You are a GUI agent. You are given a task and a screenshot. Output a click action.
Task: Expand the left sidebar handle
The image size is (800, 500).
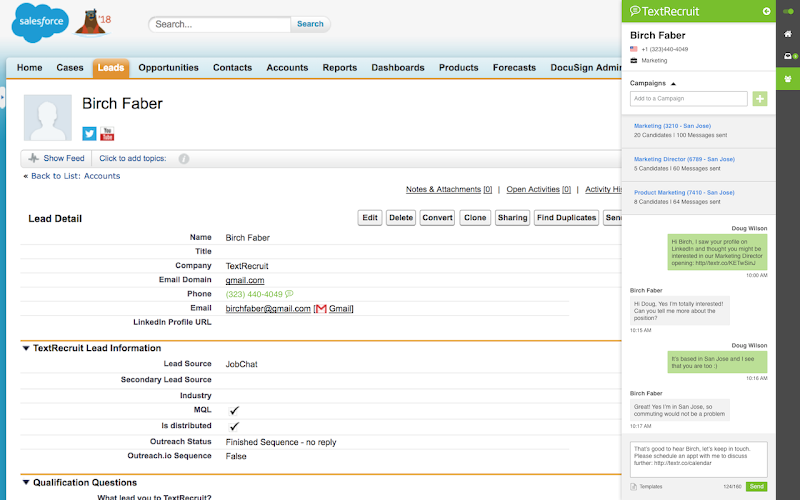point(2,97)
